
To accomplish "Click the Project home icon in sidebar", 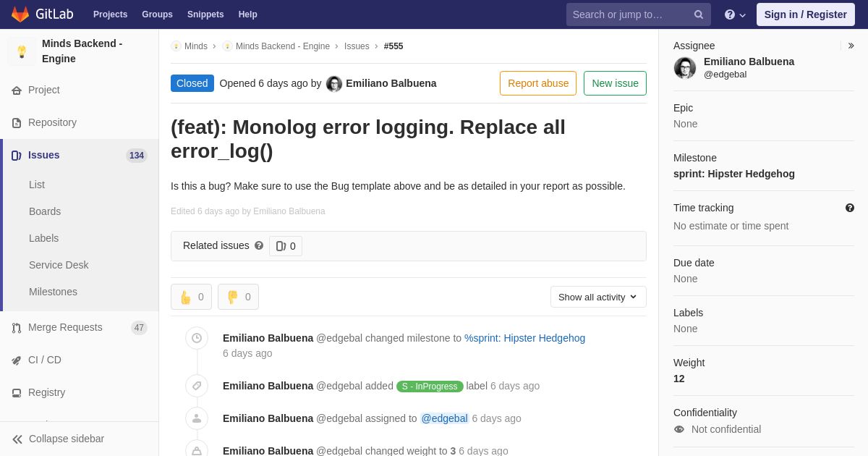I will [x=17, y=90].
